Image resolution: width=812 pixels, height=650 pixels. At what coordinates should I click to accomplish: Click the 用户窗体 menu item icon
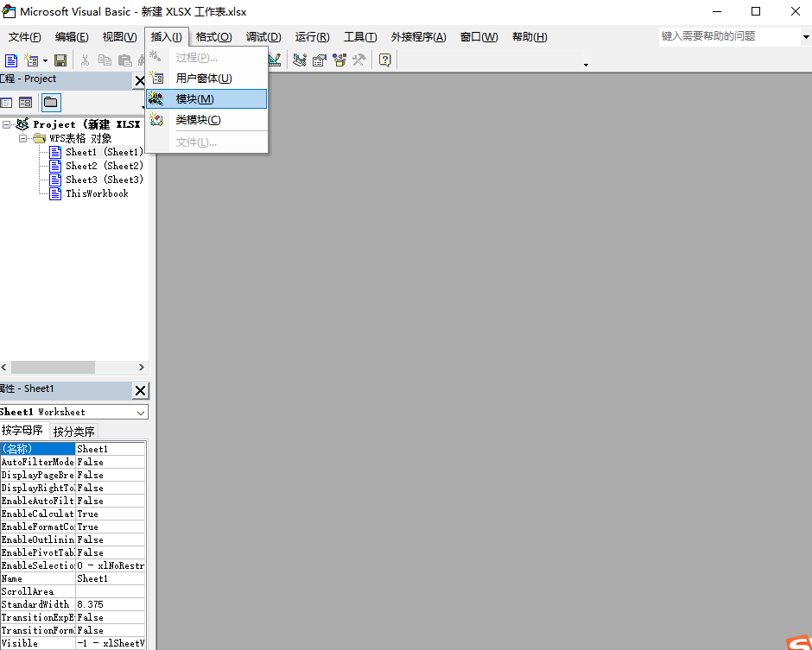coord(156,79)
